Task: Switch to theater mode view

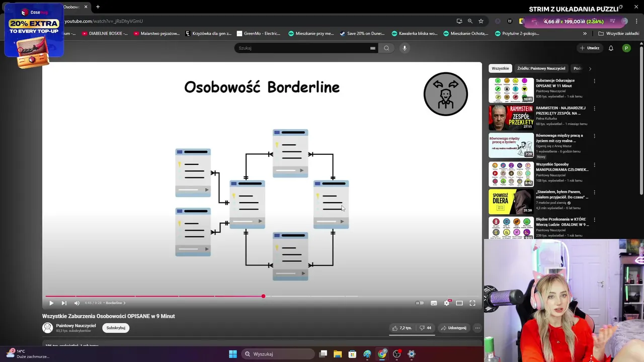Action: tap(459, 303)
